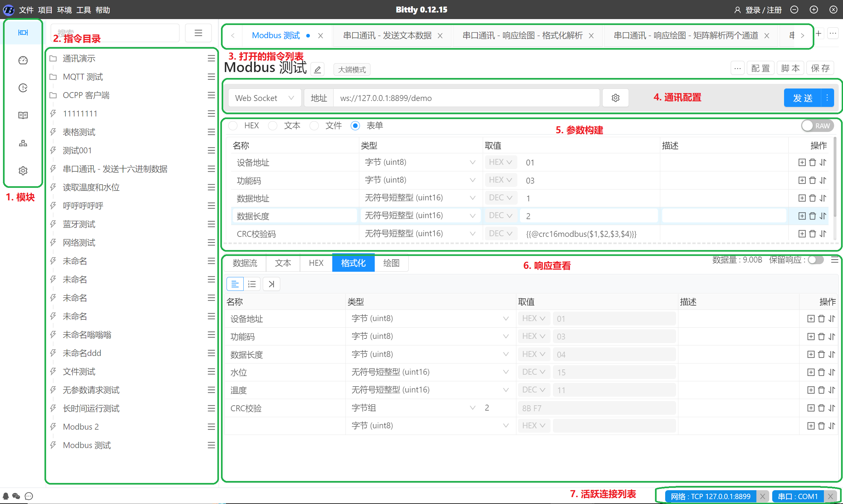
Task: Click the network topology module icon
Action: click(23, 143)
